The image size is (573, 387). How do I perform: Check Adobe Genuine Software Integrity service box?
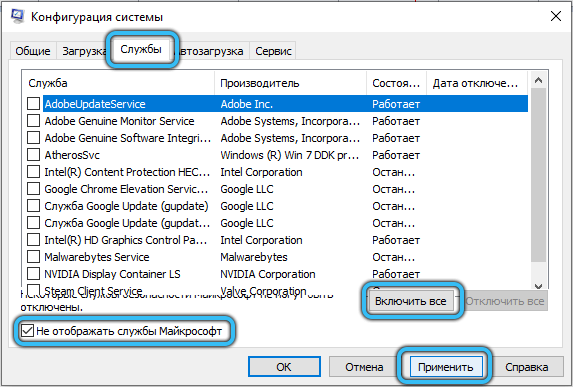[33, 138]
